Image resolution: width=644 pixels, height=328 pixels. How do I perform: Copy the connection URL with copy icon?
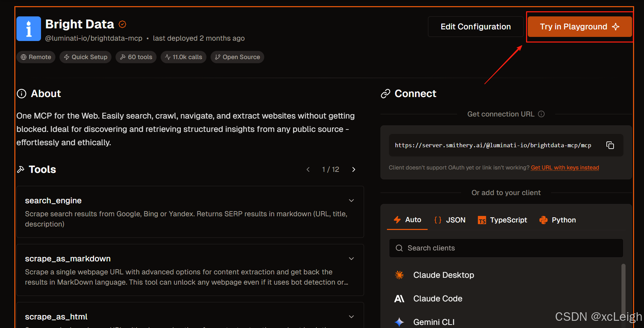(610, 145)
